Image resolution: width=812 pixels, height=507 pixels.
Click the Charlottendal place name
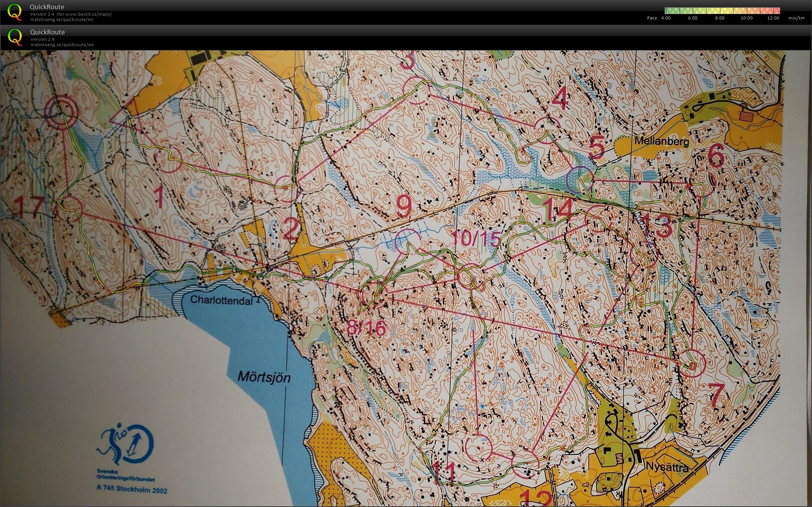(x=221, y=300)
